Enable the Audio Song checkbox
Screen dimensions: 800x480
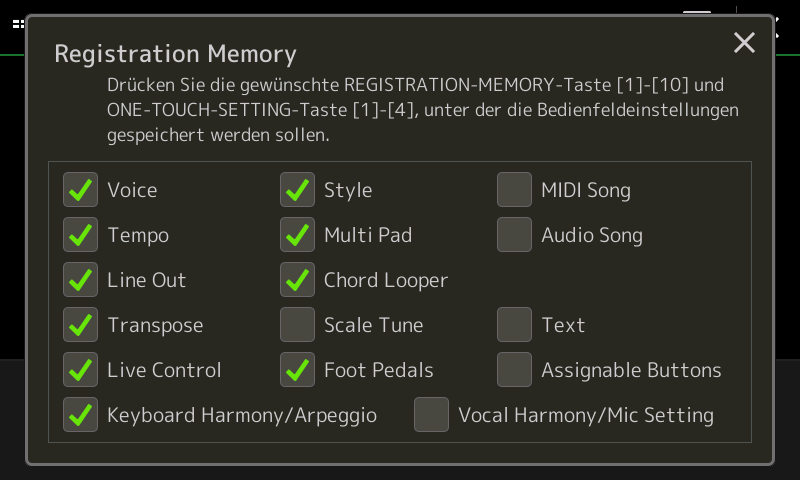(514, 235)
